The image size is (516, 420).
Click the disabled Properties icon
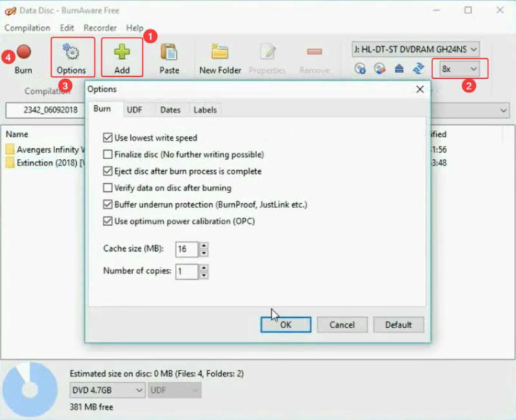268,52
